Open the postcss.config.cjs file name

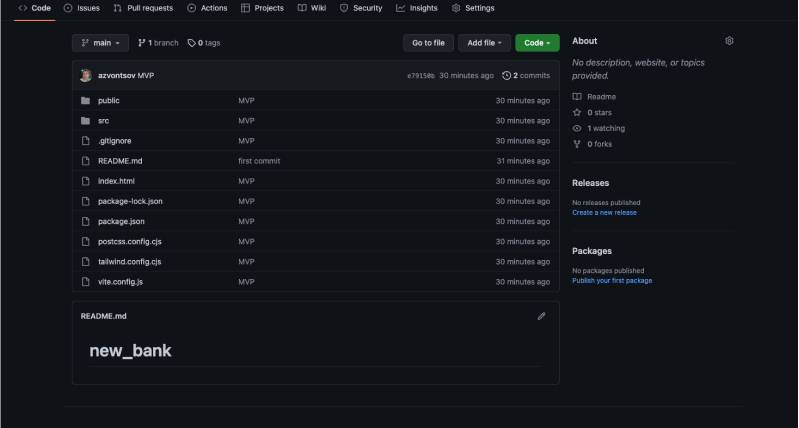pos(130,242)
